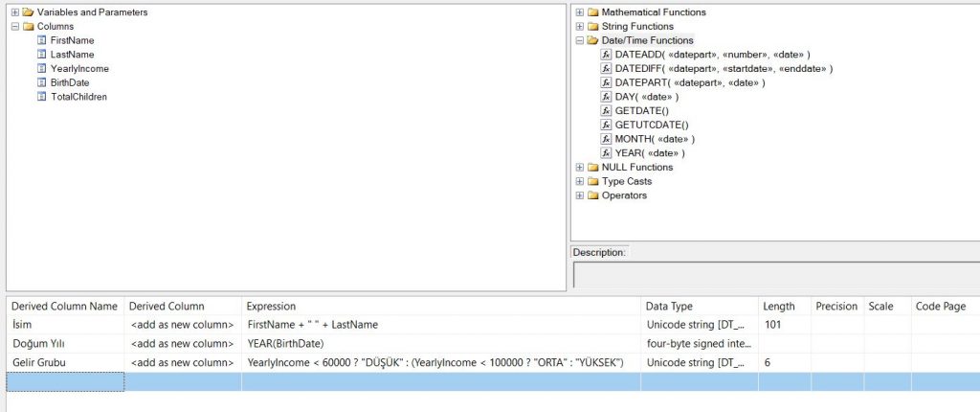Click the YearlyIncome column icon

(42, 68)
